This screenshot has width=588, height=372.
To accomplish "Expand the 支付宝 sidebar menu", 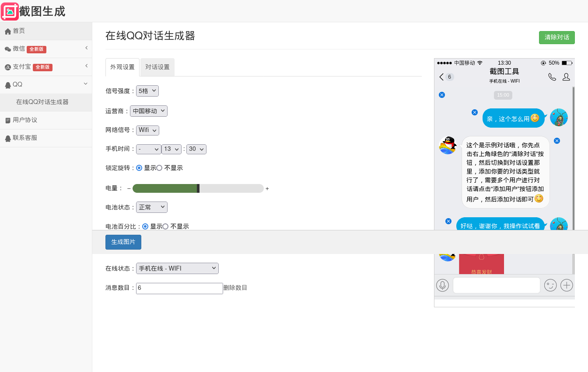I will pos(46,67).
